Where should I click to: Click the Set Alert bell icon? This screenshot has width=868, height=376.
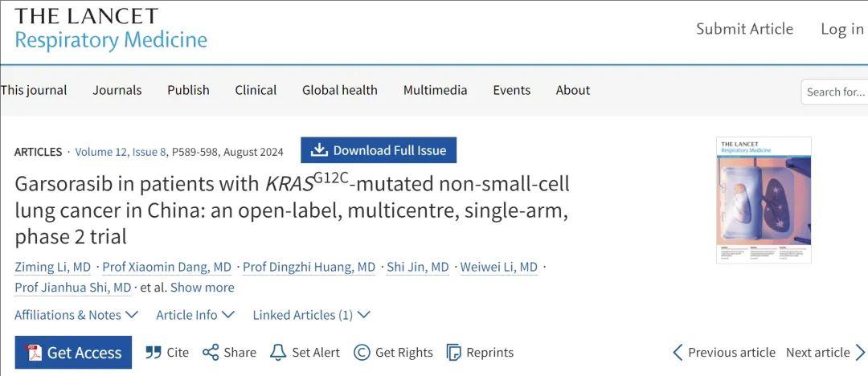click(278, 352)
